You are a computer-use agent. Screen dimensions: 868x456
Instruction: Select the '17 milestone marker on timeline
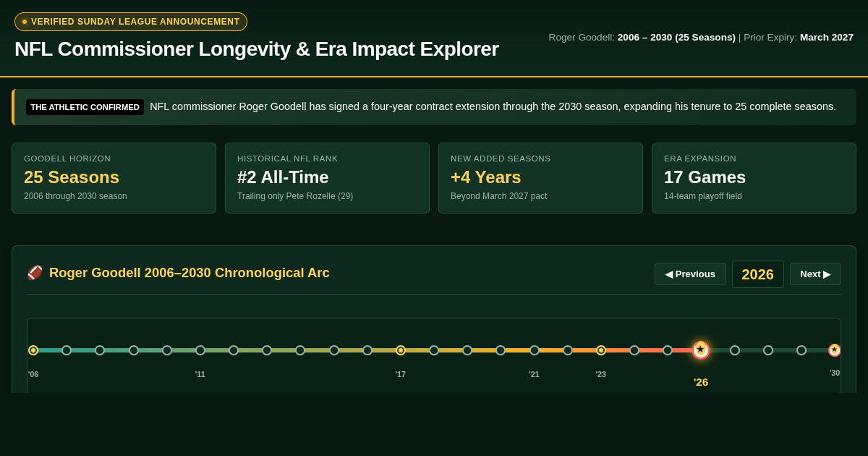pyautogui.click(x=401, y=350)
